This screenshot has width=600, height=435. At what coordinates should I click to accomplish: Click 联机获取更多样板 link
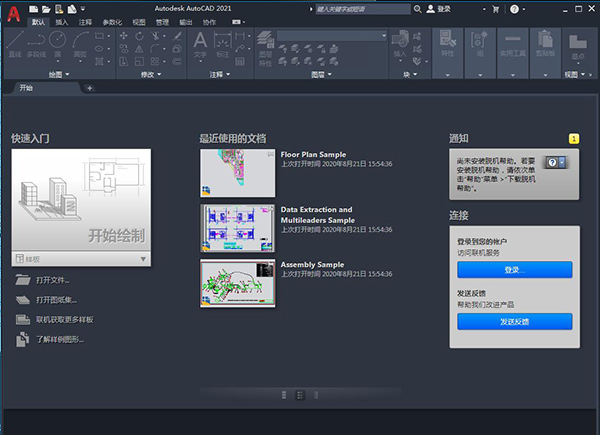coord(65,320)
